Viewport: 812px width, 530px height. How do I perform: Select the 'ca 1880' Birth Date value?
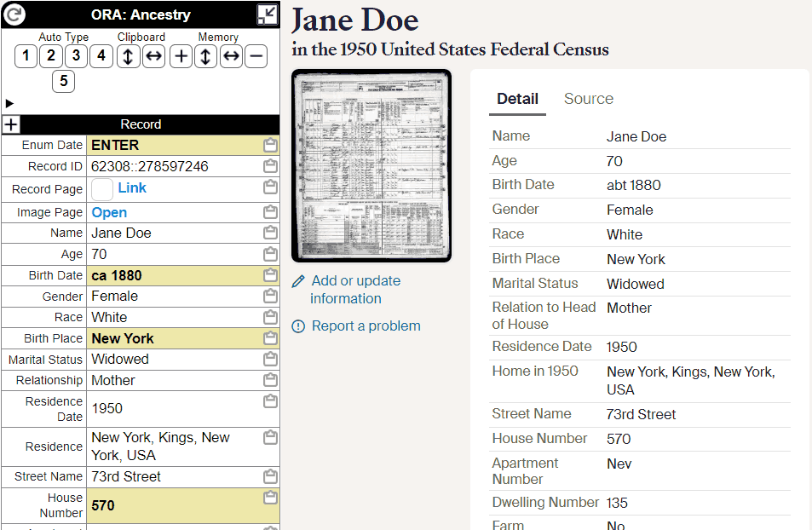point(117,275)
